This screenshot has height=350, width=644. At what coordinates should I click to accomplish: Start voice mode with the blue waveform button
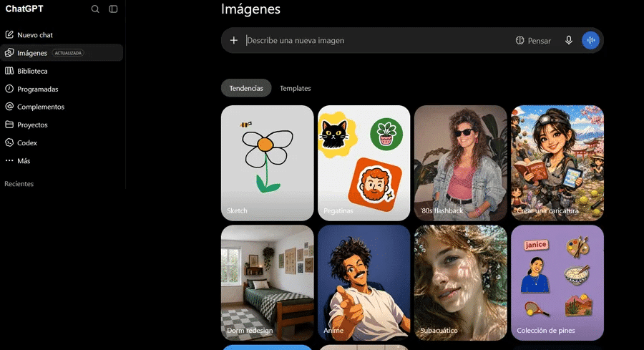pyautogui.click(x=590, y=40)
